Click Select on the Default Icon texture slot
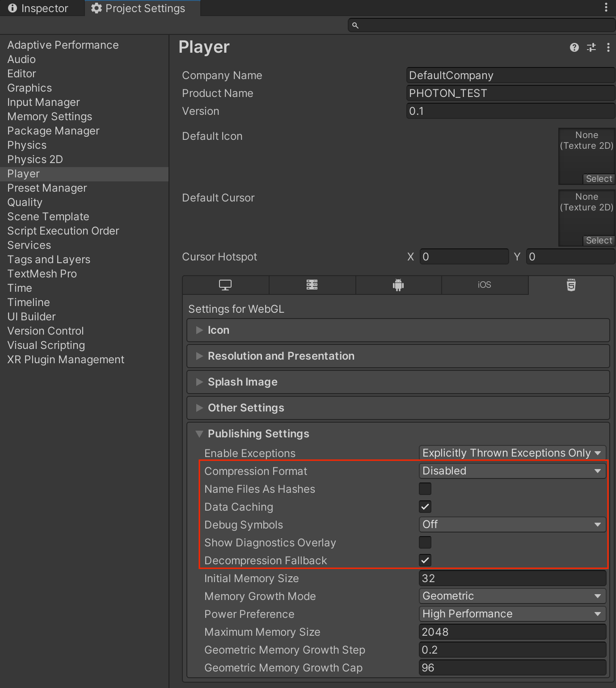The image size is (616, 688). click(x=599, y=179)
